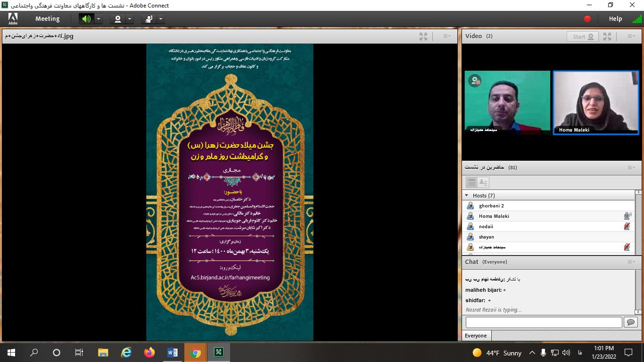The width and height of the screenshot is (644, 362).
Task: Open the attendees pod options menu icon
Action: [x=631, y=167]
